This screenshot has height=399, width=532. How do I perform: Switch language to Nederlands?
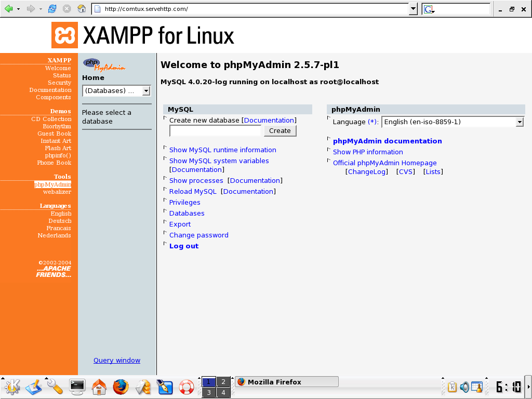tap(54, 235)
